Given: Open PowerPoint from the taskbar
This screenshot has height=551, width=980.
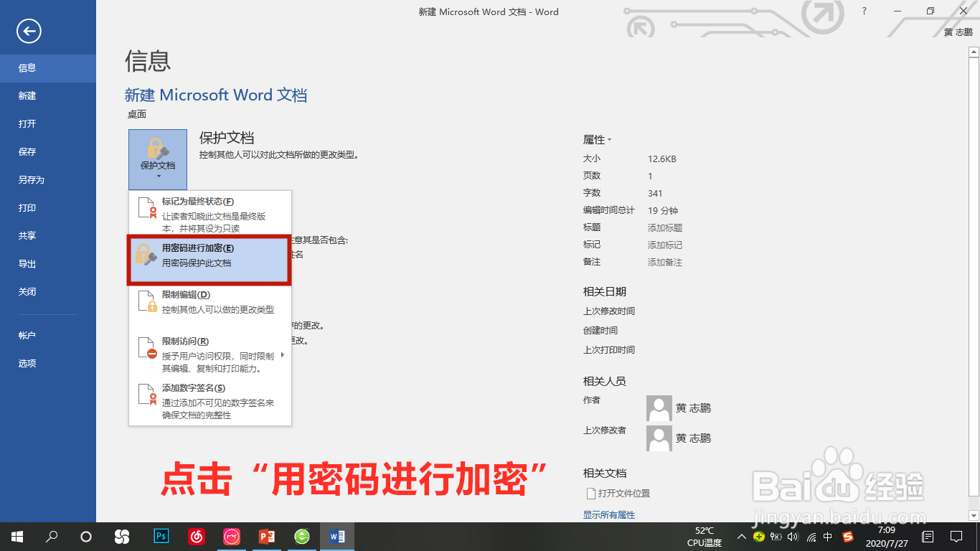Looking at the screenshot, I should pos(267,536).
